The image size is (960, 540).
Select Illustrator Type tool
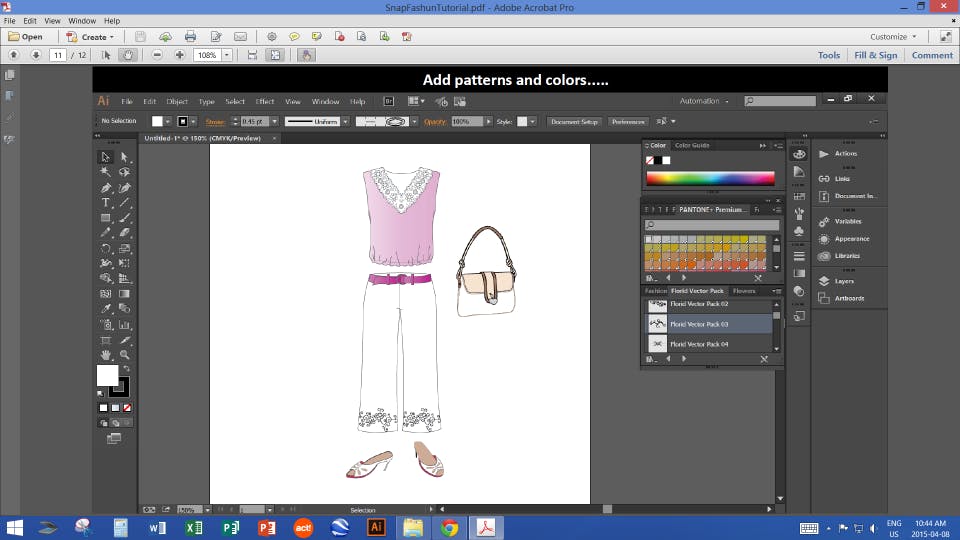(x=105, y=203)
